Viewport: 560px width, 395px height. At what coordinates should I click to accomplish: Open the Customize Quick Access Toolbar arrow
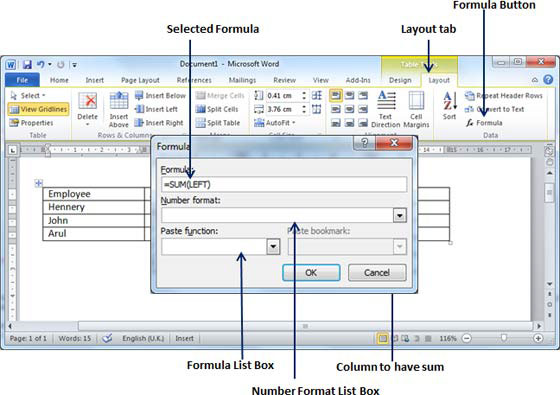[75, 65]
